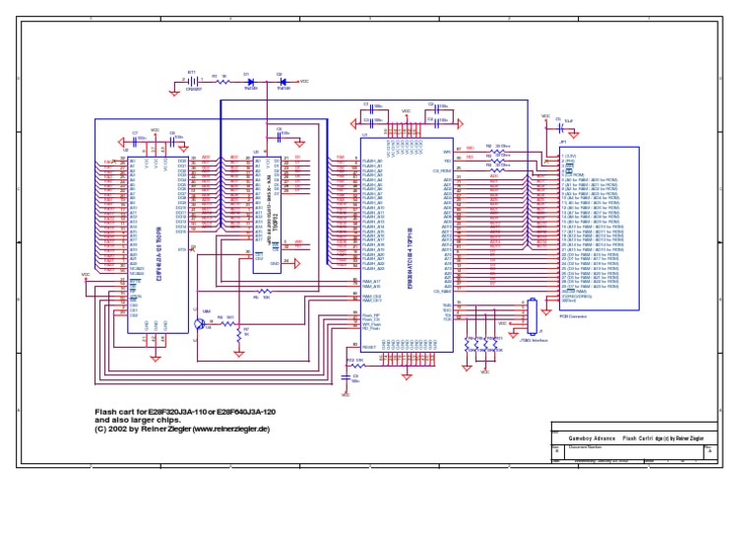Select the JTAG Interface connector symbol
Image resolution: width=756 pixels, height=536 pixels.
point(533,316)
